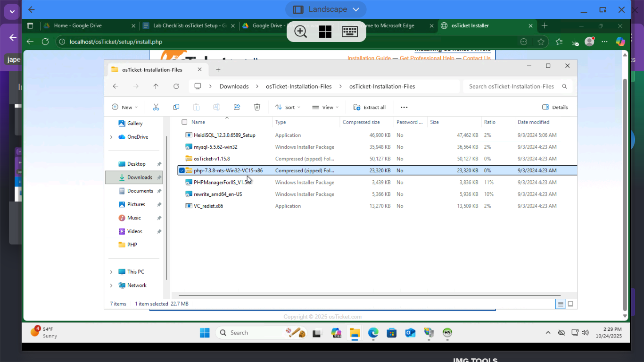Viewport: 644px width, 362px height.
Task: Open Outlook from the taskbar
Action: click(x=410, y=333)
